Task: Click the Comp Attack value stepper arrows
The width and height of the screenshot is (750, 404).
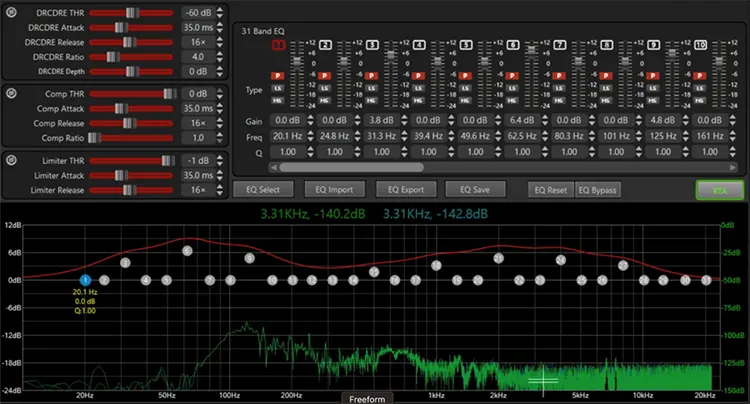Action: [x=220, y=109]
